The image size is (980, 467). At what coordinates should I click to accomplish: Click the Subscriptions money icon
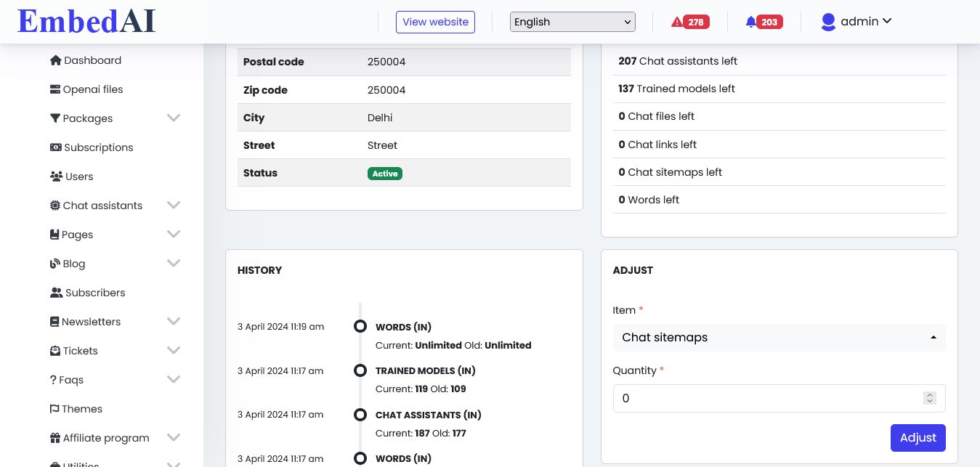55,147
